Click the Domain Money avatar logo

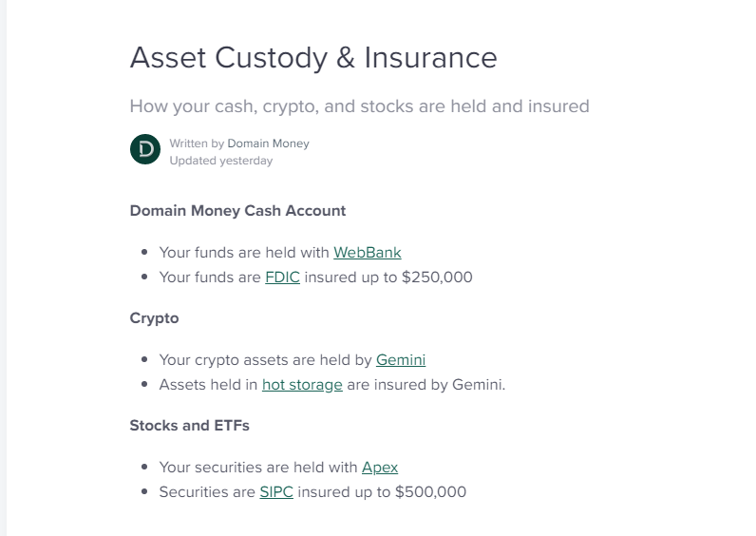pos(145,150)
